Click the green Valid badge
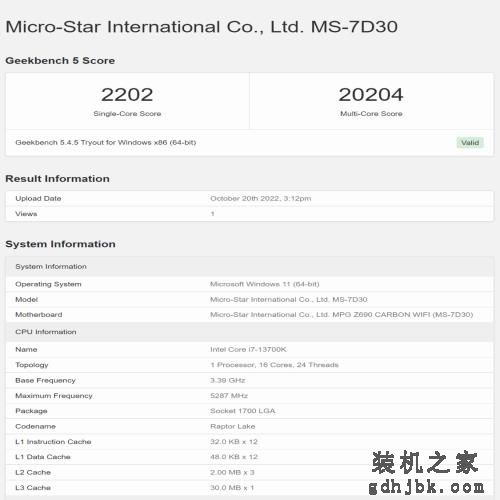Viewport: 500px width, 500px height. click(x=470, y=143)
